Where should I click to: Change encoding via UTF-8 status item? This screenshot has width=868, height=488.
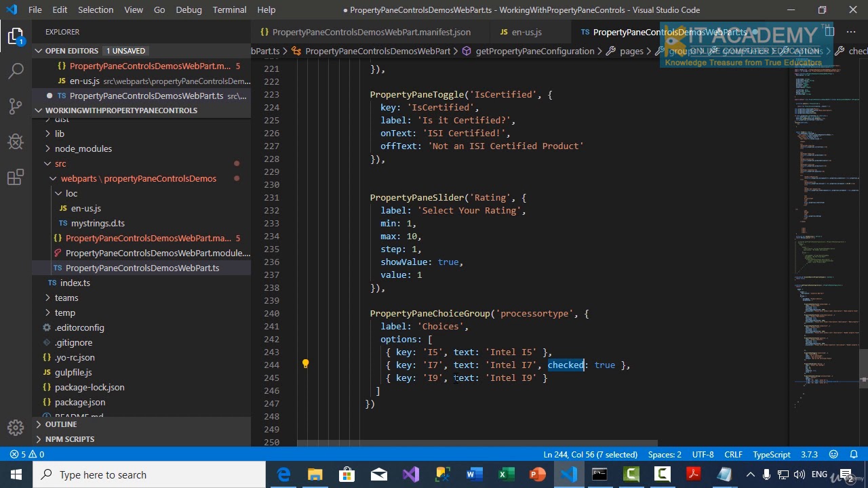pyautogui.click(x=703, y=455)
